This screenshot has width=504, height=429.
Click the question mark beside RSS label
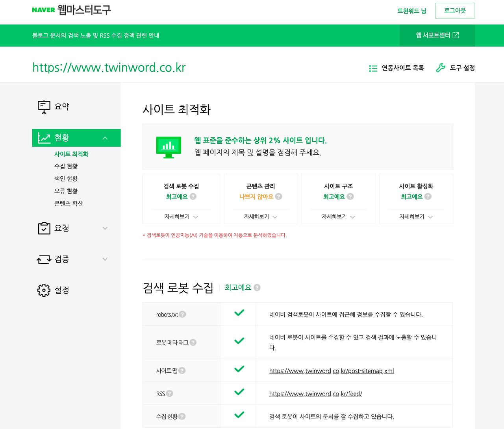[x=169, y=393]
